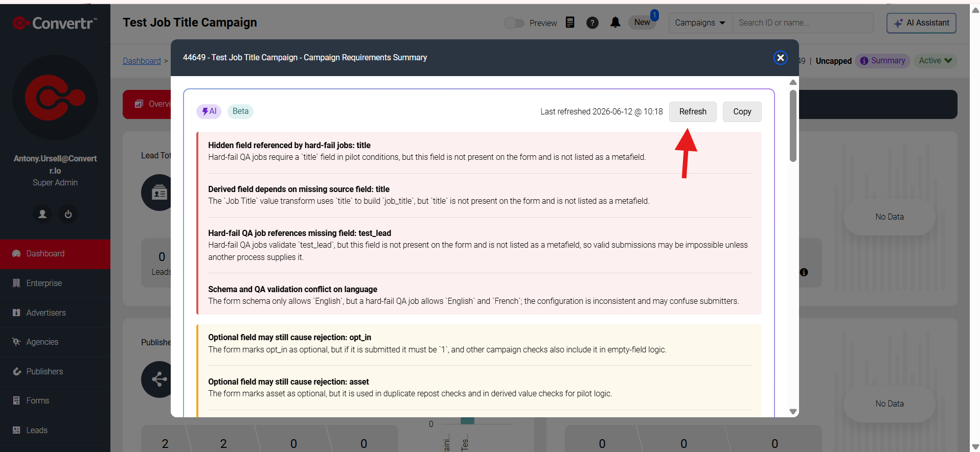The image size is (980, 452).
Task: Focus the Search ID or name field
Action: 803,23
